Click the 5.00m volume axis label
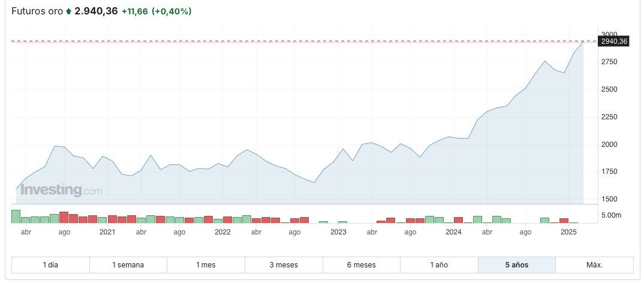The height and width of the screenshot is (286, 644). tap(611, 215)
